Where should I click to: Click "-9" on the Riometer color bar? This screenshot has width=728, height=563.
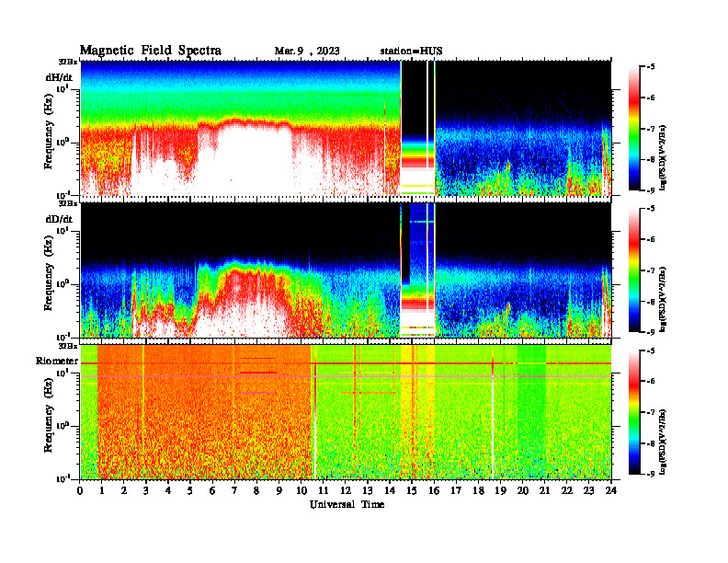point(651,474)
